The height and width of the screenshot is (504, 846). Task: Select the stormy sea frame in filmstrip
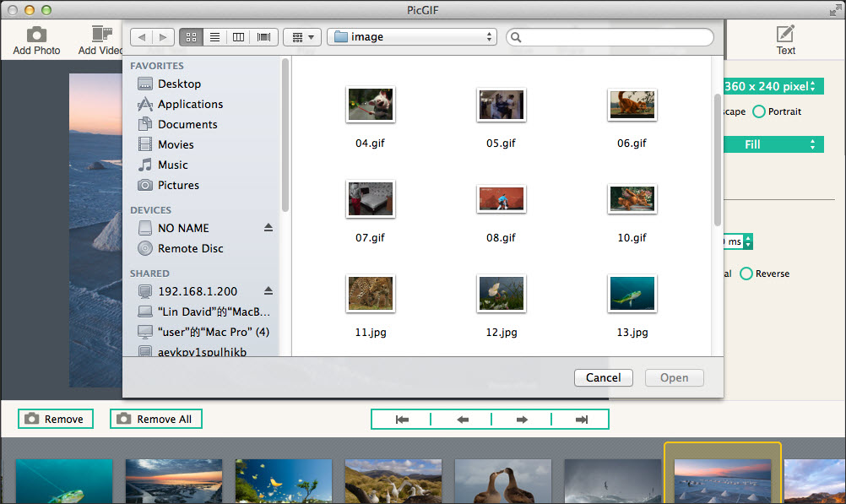point(612,481)
